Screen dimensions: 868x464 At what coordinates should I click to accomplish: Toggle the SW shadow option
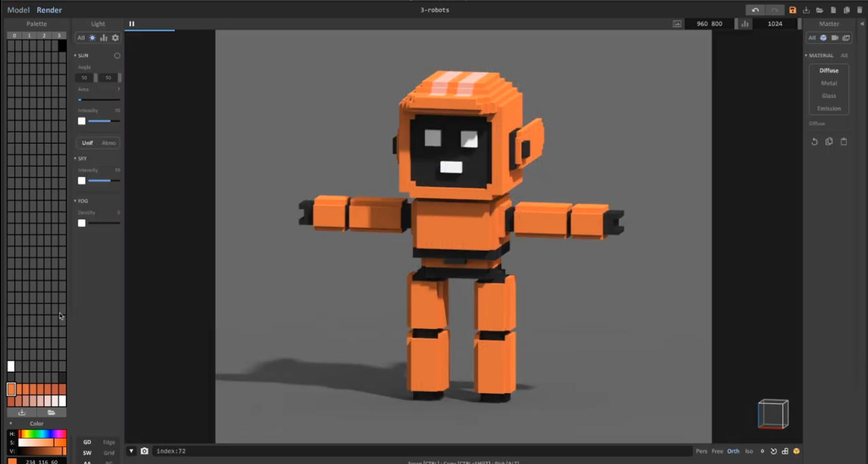tap(87, 453)
